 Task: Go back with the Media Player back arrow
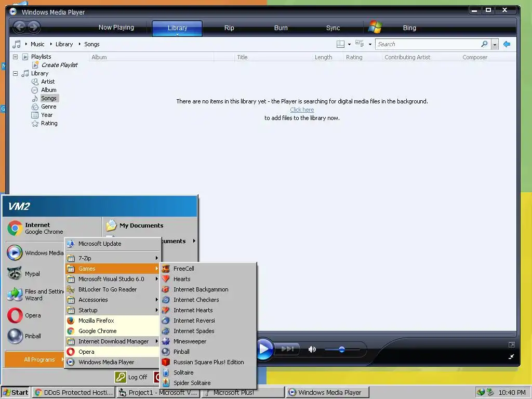click(x=20, y=27)
